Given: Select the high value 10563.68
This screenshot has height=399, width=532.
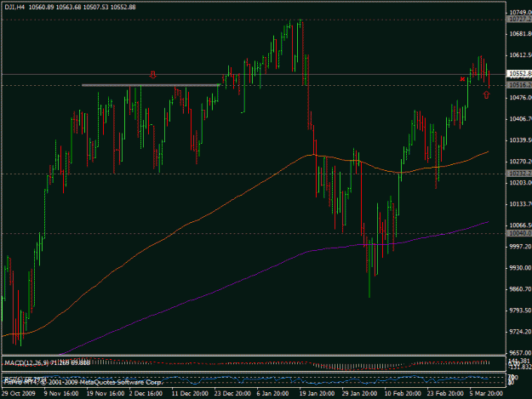Looking at the screenshot, I should (69, 7).
